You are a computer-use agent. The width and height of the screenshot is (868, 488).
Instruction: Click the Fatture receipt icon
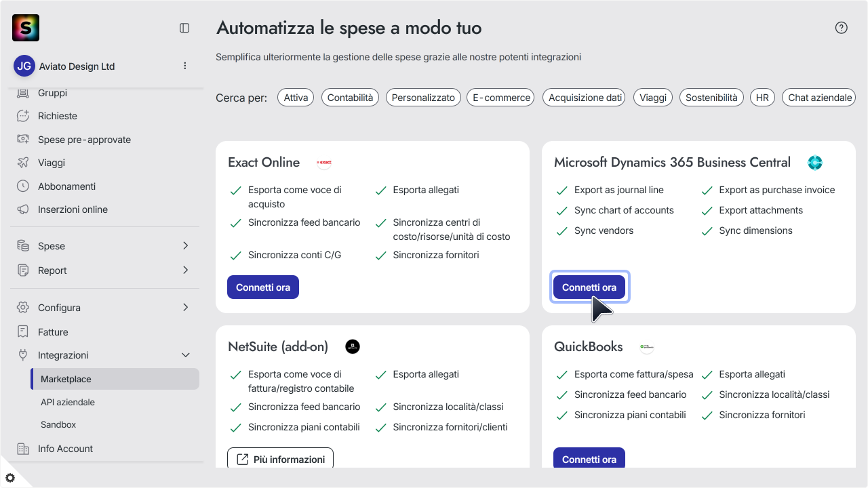pyautogui.click(x=23, y=332)
